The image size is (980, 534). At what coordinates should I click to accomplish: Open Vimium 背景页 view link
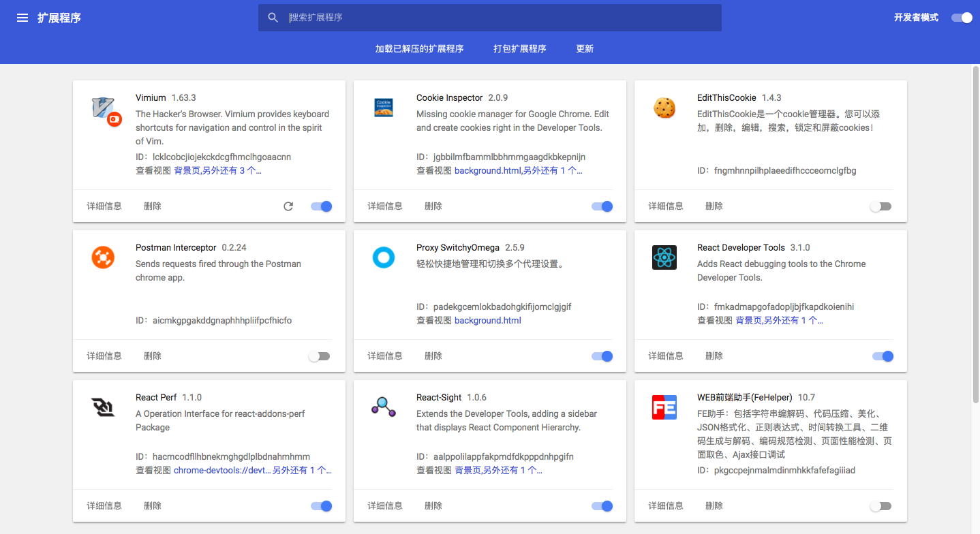[x=187, y=171]
